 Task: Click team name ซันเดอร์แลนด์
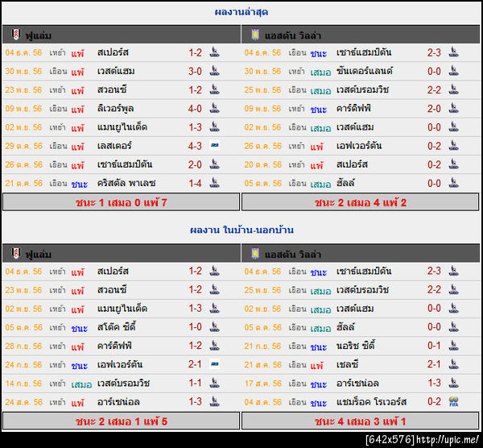(365, 71)
